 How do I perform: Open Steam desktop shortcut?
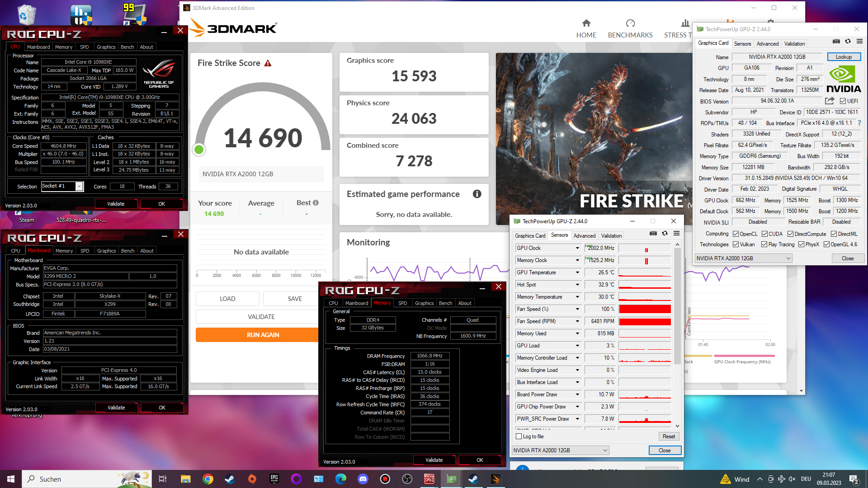pyautogui.click(x=27, y=217)
